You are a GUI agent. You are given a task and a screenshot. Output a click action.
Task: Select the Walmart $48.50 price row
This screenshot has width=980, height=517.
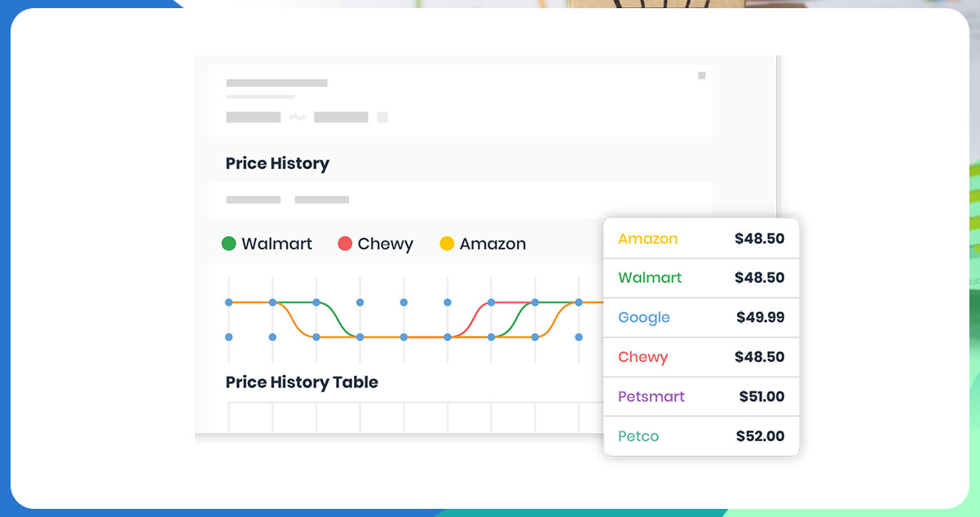701,278
